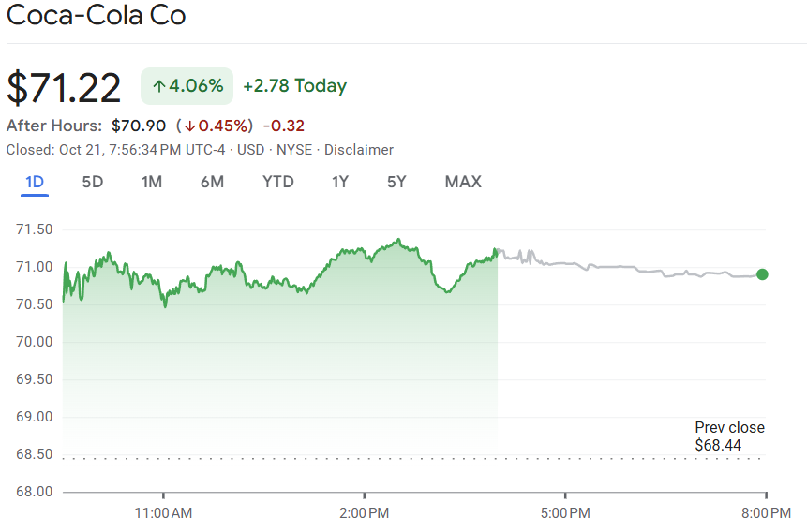Switch to the 1Y chart tab
The image size is (807, 532).
340,182
